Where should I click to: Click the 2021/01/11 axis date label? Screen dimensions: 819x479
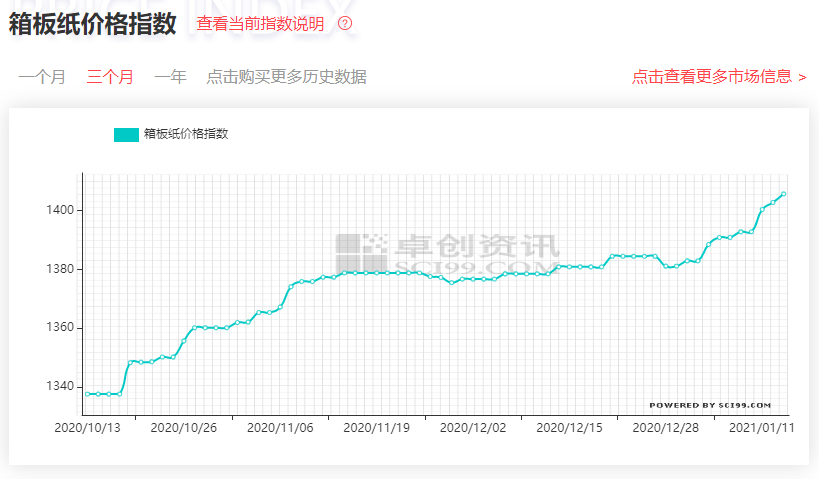click(762, 428)
